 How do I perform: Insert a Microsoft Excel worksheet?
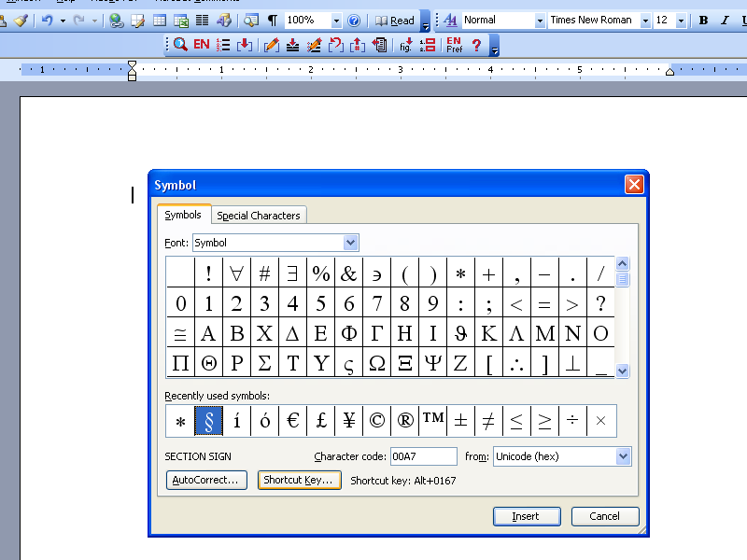[x=181, y=21]
